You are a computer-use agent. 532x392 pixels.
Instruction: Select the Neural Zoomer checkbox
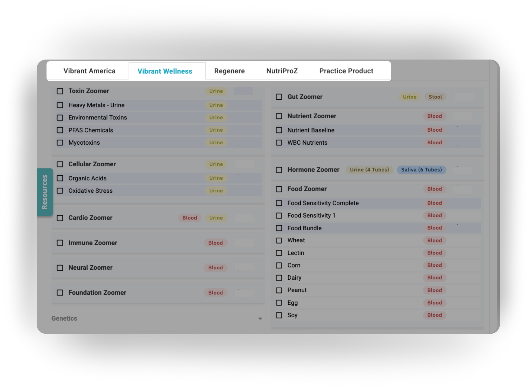(x=60, y=268)
